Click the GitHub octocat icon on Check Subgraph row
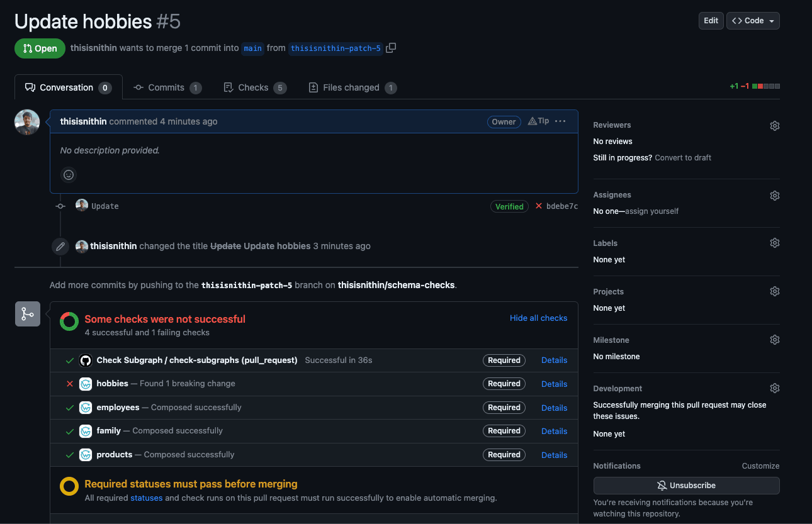 pos(86,360)
